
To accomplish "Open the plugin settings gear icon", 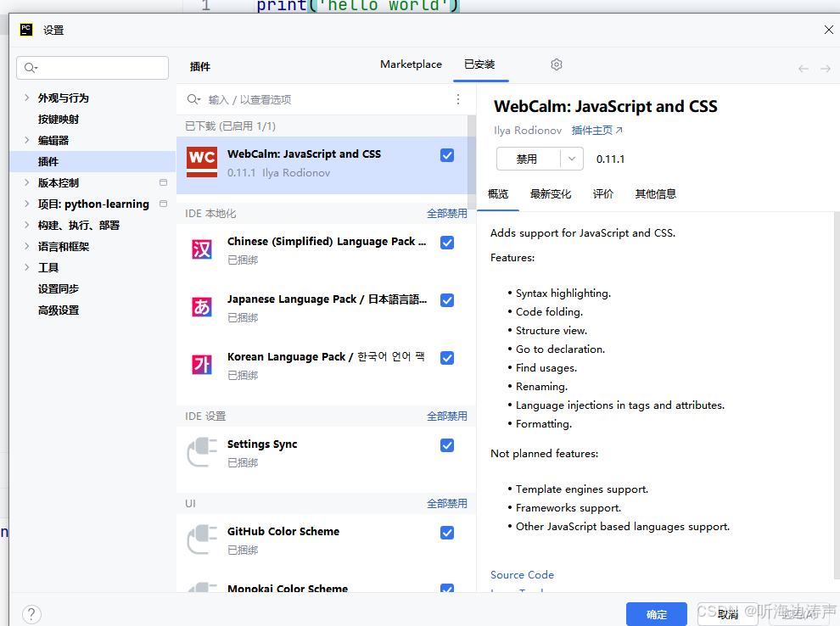I will pyautogui.click(x=556, y=64).
